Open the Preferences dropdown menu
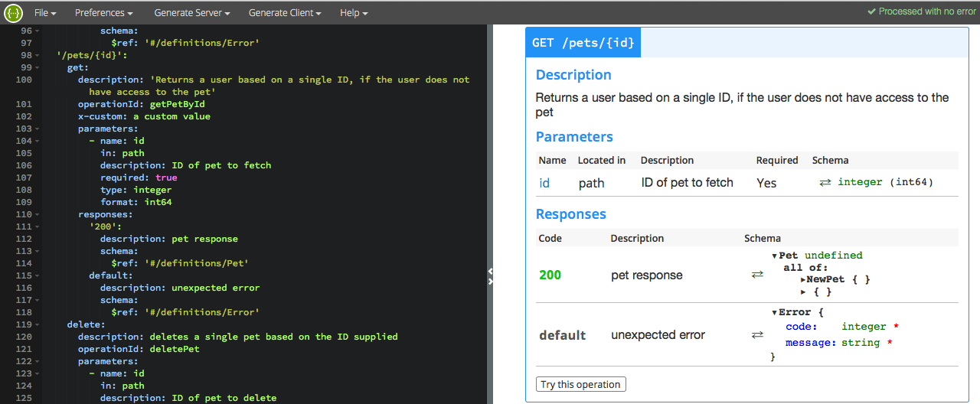Viewport: 980px width, 404px height. (103, 13)
